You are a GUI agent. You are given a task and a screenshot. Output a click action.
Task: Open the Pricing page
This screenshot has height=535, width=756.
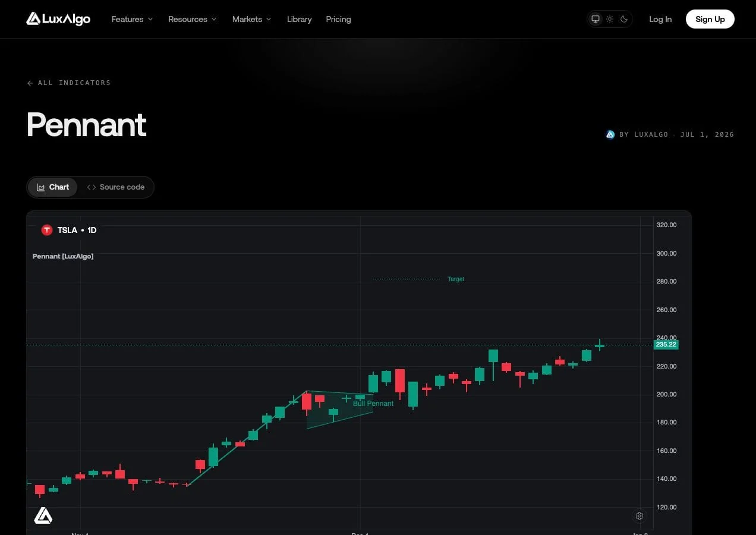(338, 19)
